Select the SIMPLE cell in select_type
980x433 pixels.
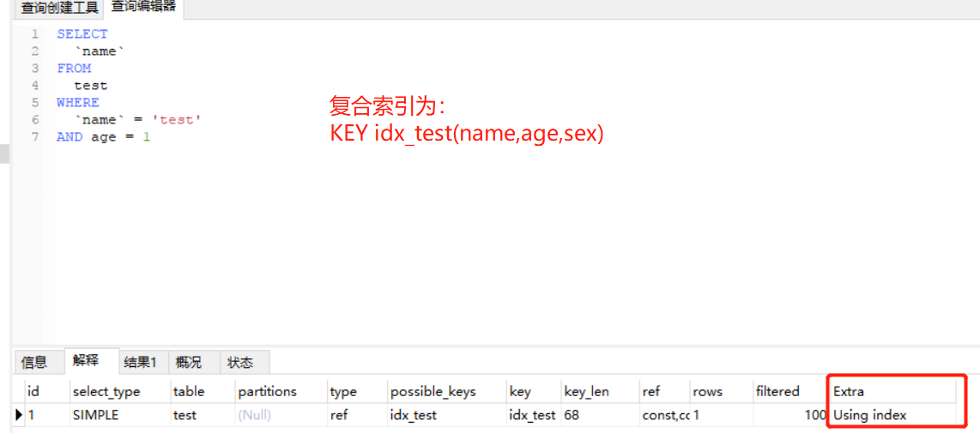click(95, 415)
